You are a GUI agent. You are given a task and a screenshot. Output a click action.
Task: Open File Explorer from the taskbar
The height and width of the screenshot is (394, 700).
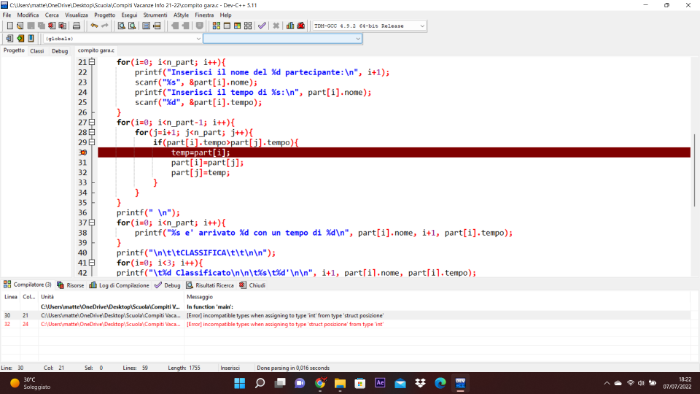point(340,383)
